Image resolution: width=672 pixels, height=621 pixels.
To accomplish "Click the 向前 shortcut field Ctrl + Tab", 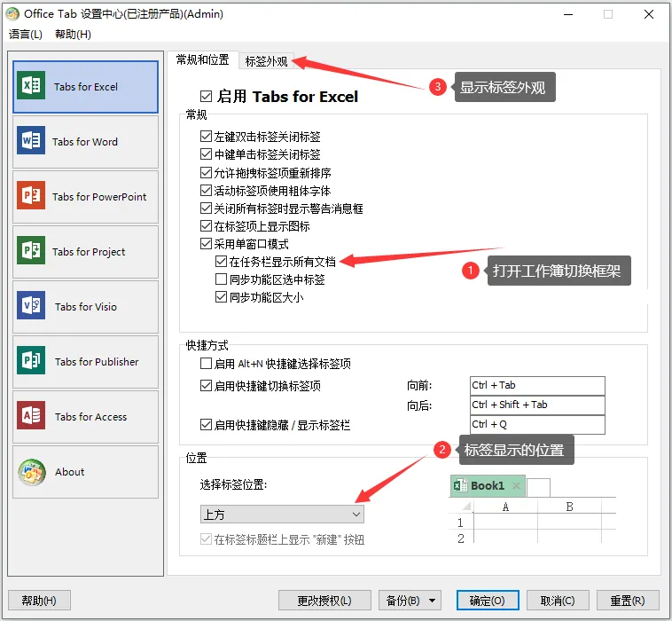I will [537, 386].
